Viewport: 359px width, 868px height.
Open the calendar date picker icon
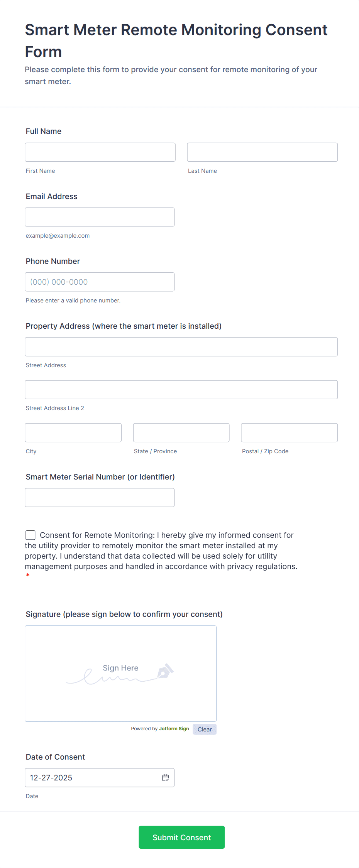coord(165,777)
